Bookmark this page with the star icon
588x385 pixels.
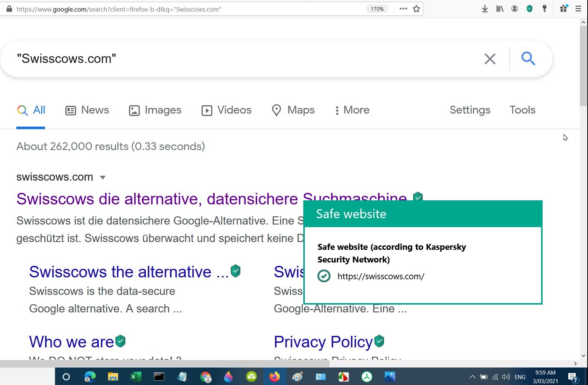[x=416, y=9]
